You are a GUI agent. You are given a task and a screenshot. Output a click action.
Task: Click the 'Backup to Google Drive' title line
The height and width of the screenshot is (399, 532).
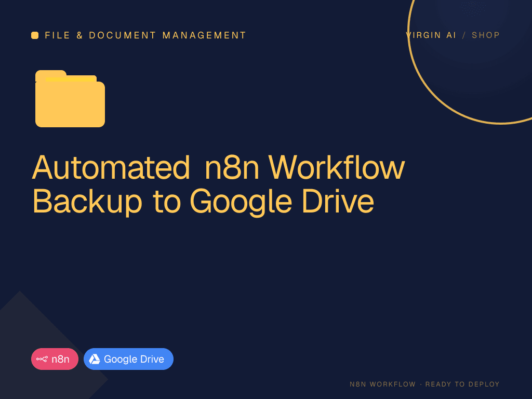click(x=203, y=202)
